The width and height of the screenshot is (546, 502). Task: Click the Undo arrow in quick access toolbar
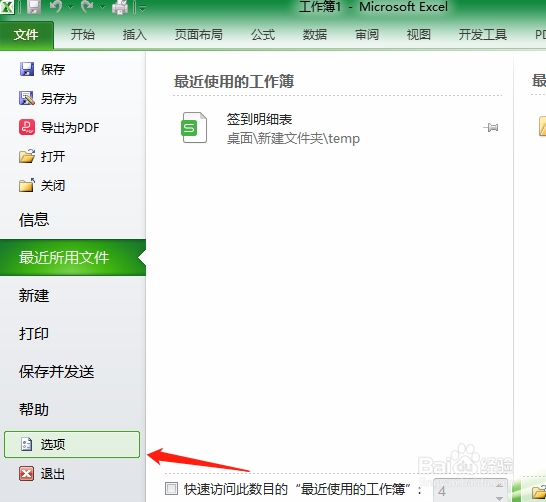(x=56, y=7)
